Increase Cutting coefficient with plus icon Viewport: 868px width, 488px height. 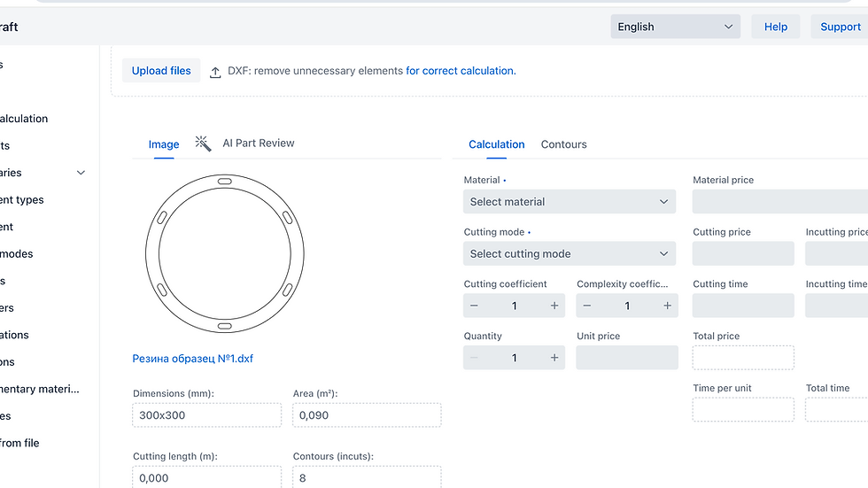[554, 306]
